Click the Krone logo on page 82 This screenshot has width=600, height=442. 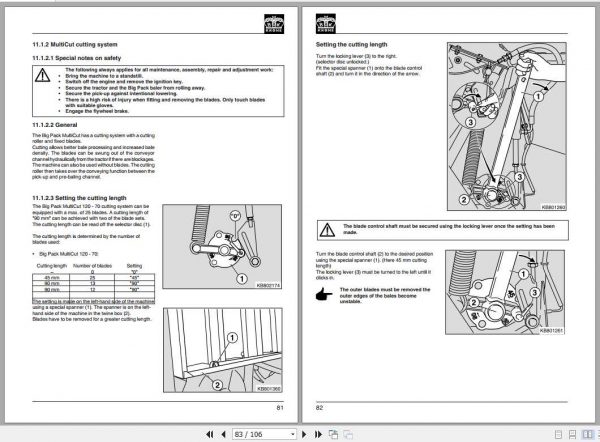tap(326, 24)
